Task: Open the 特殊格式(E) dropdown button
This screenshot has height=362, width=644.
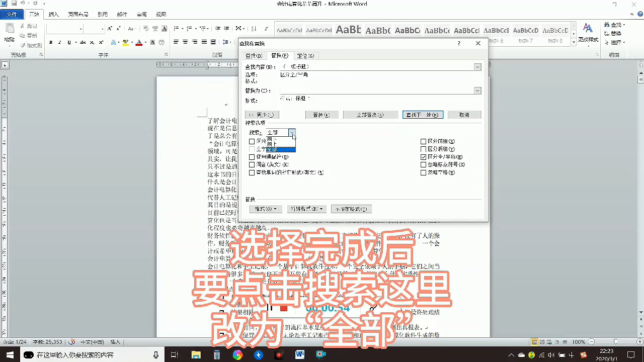Action: point(306,209)
